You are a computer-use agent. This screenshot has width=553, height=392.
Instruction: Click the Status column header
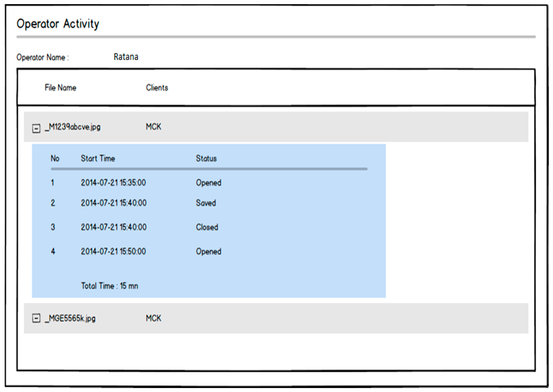(x=206, y=159)
